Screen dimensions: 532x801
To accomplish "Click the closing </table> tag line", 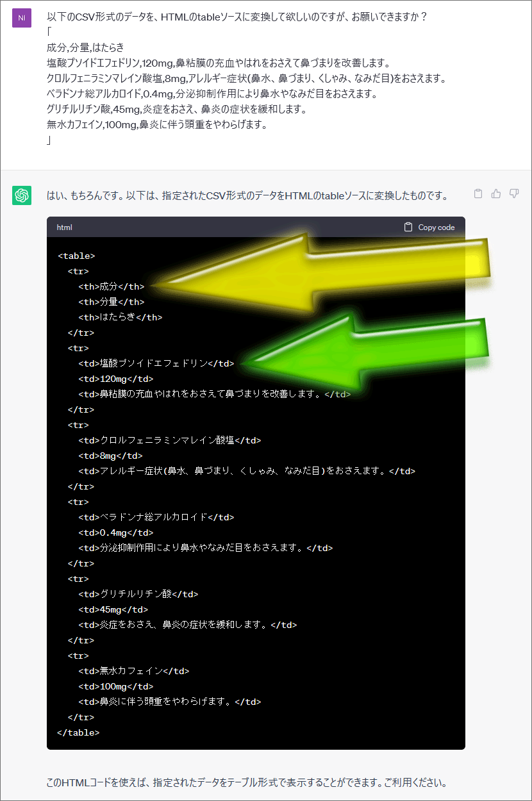I will (78, 732).
